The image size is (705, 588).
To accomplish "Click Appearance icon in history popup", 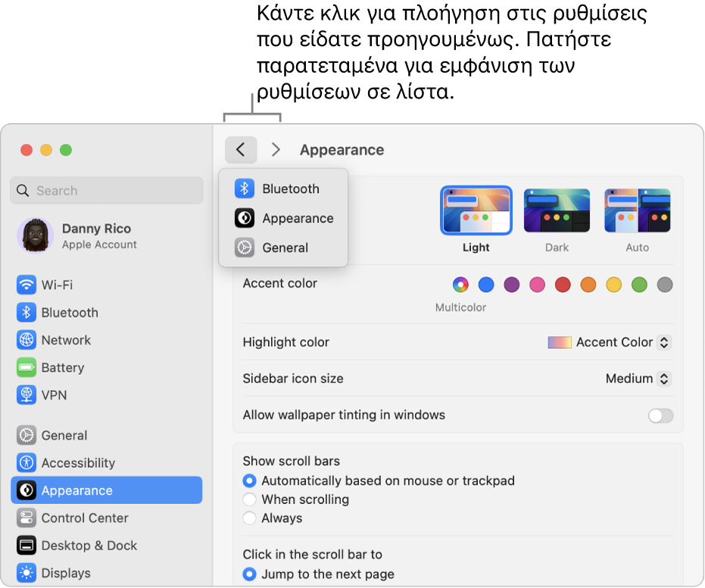I will tap(244, 218).
